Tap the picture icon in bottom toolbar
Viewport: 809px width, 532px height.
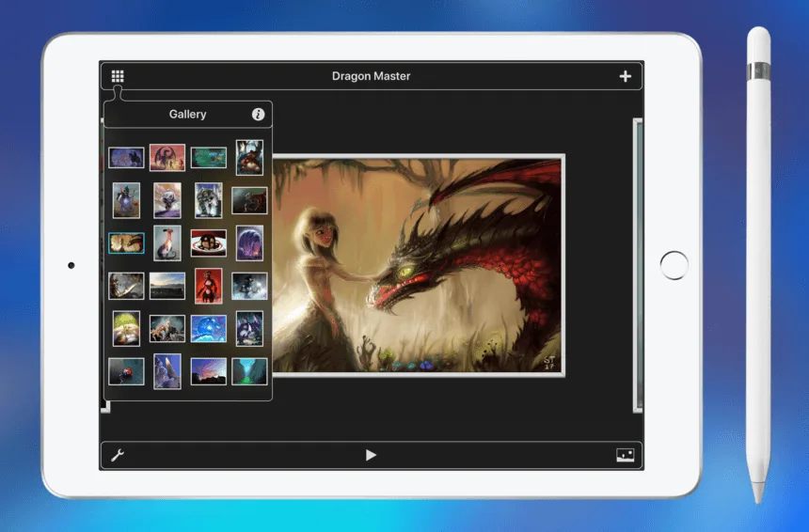pyautogui.click(x=626, y=455)
